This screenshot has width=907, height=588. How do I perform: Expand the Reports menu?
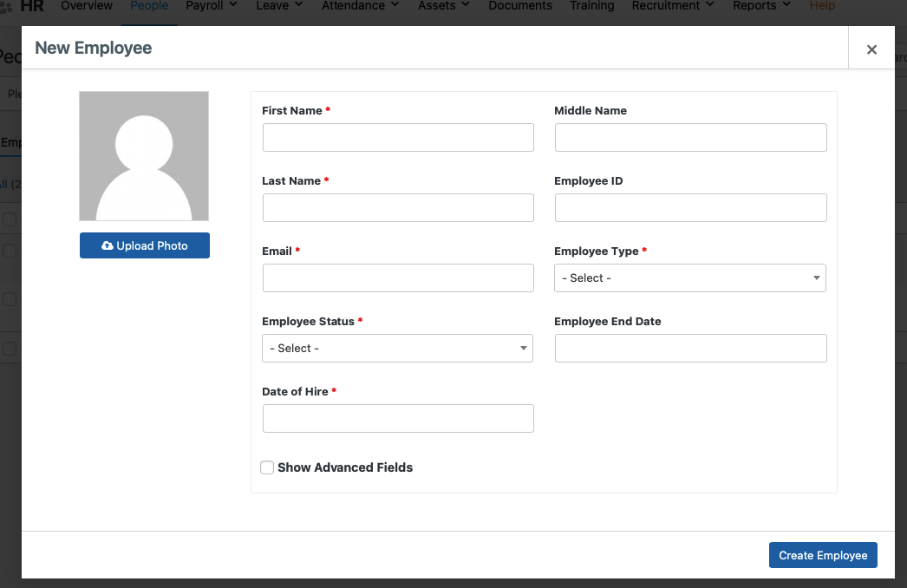pos(761,6)
